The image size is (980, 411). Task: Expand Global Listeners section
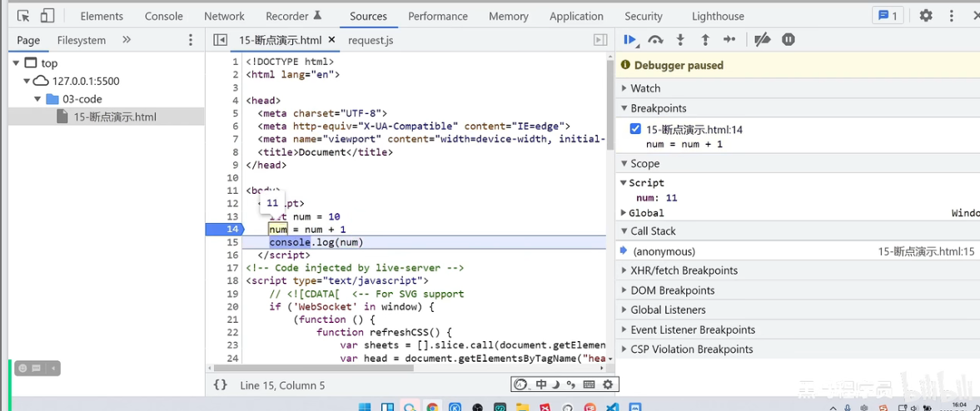coord(798,309)
